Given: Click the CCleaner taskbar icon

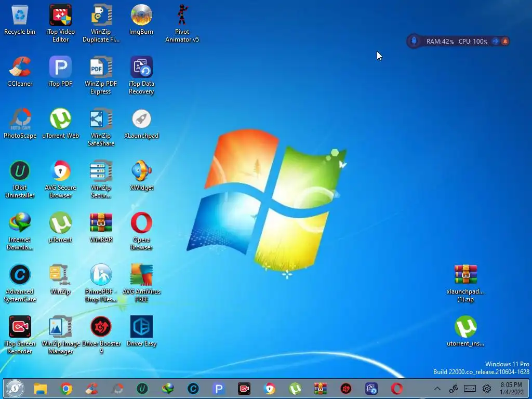Looking at the screenshot, I should [91, 389].
